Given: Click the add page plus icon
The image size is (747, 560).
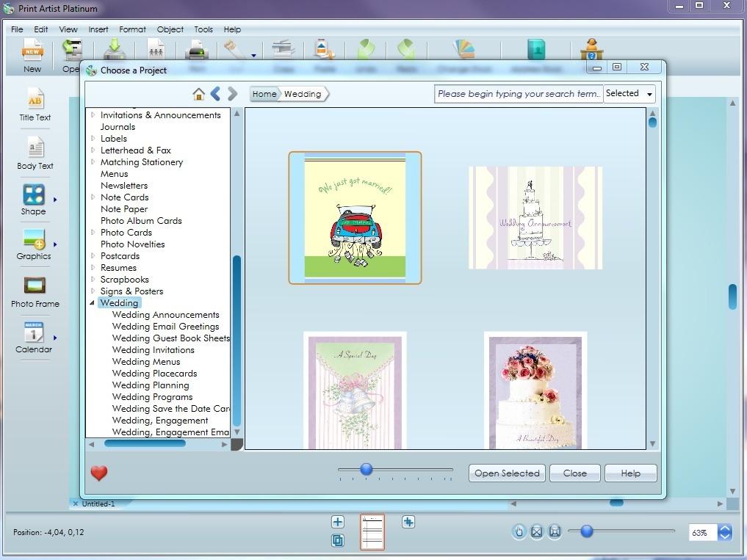Looking at the screenshot, I should coord(338,522).
